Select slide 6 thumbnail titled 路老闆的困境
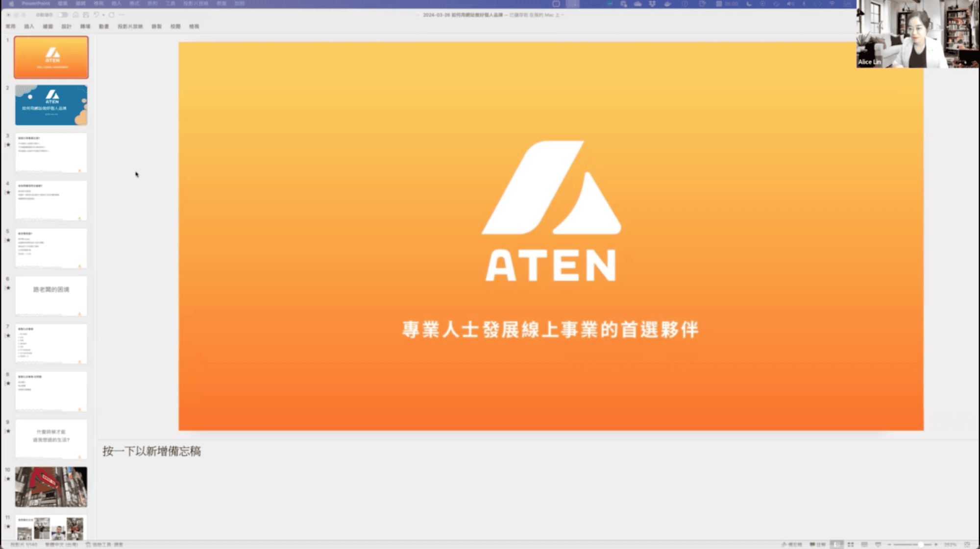Image resolution: width=980 pixels, height=549 pixels. (x=51, y=296)
